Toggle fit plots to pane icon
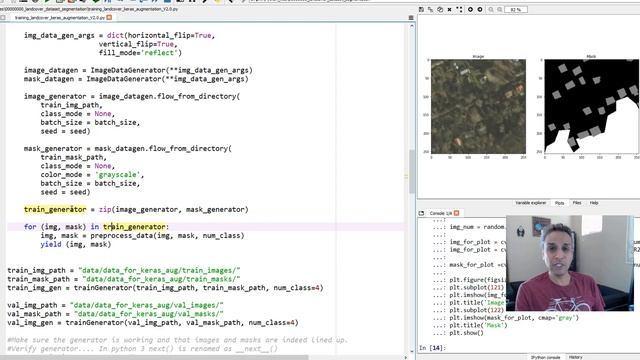Viewport: 640px width, 360px height. pos(460,9)
